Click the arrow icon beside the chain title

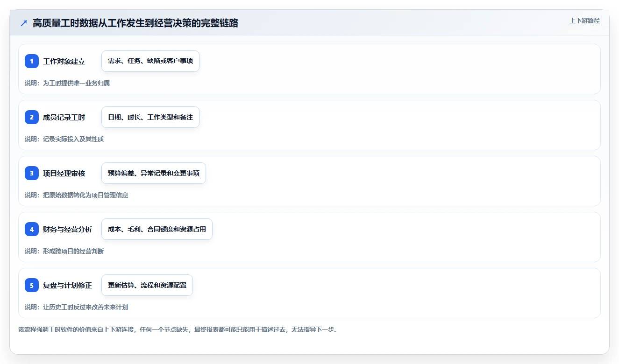click(x=24, y=23)
